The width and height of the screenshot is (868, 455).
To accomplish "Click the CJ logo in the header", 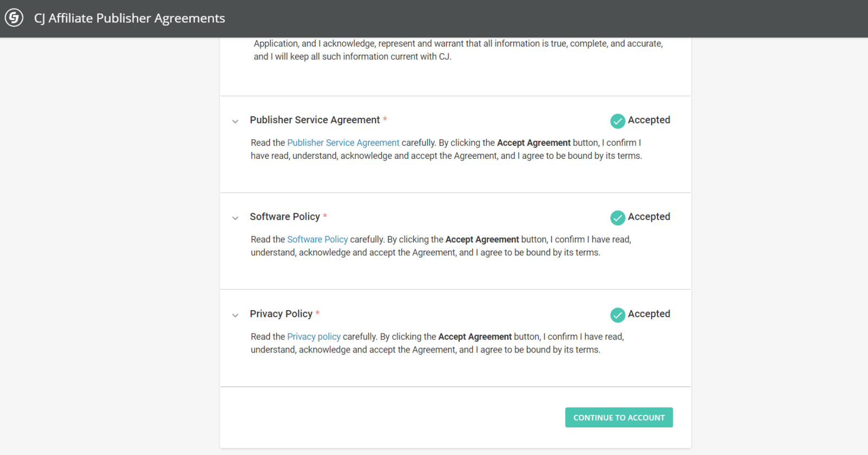I will tap(14, 18).
